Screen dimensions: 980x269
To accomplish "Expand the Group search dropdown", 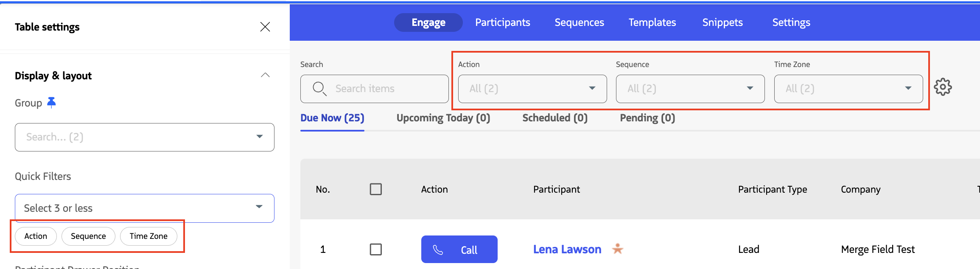I will [x=145, y=137].
